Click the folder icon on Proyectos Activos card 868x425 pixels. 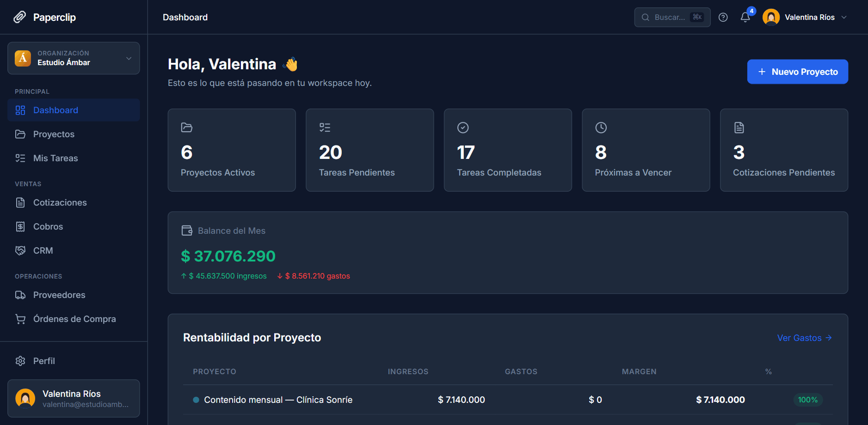point(187,127)
